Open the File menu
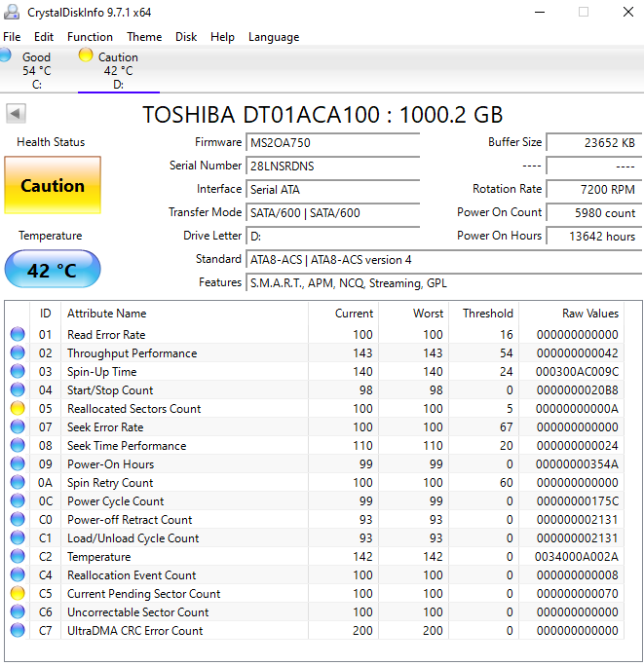Viewport: 644px width, 666px height. click(x=12, y=37)
